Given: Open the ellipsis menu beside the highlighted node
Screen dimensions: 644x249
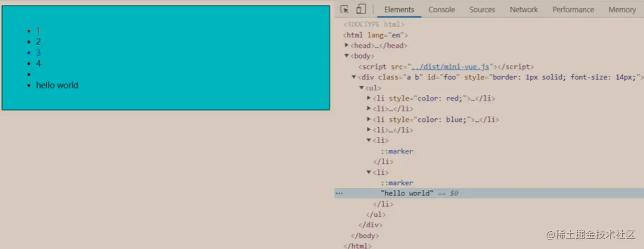Looking at the screenshot, I should [339, 193].
